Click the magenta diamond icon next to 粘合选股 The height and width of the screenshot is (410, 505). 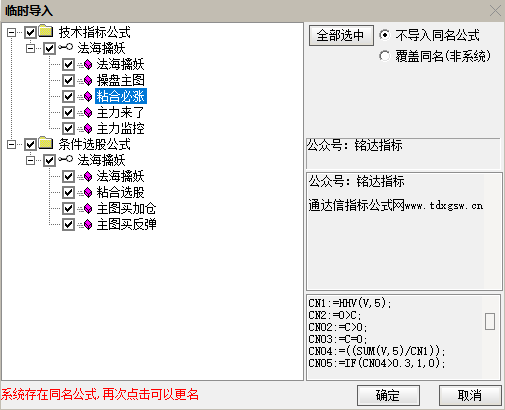(88, 192)
